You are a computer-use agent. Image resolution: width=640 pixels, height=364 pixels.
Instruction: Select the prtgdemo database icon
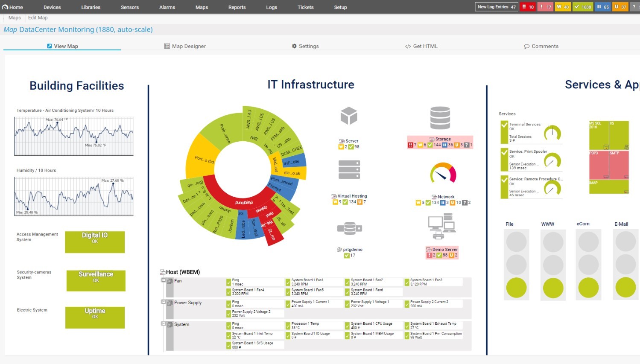click(x=349, y=227)
